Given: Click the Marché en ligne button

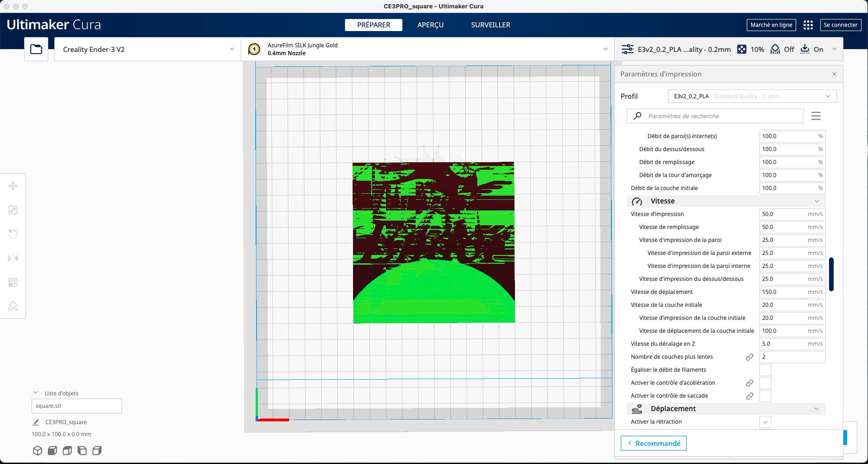Looking at the screenshot, I should (771, 25).
